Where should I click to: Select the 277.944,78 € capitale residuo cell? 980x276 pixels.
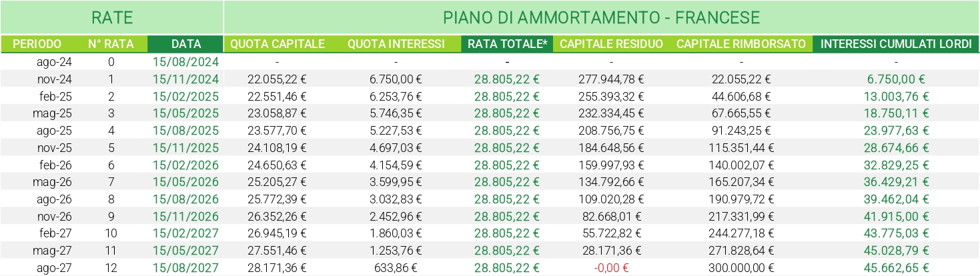611,79
